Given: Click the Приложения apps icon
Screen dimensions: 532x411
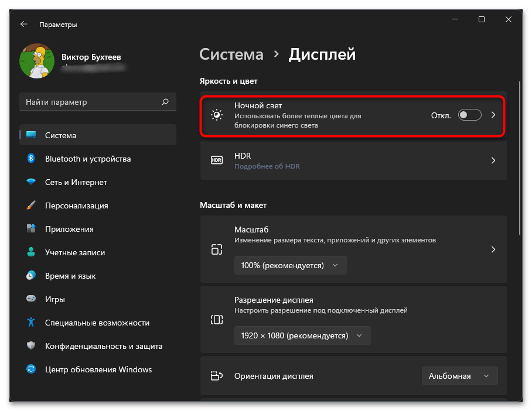Looking at the screenshot, I should coord(31,228).
